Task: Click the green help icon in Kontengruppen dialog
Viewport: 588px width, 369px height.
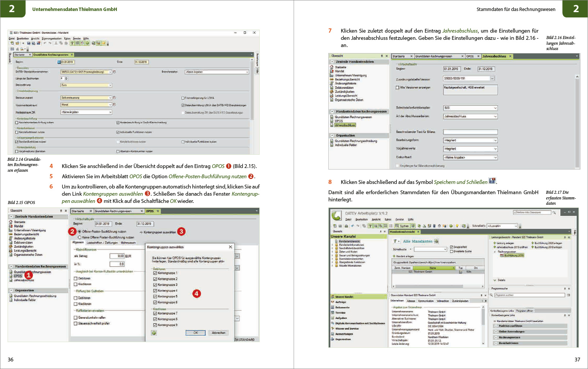Action: [154, 333]
